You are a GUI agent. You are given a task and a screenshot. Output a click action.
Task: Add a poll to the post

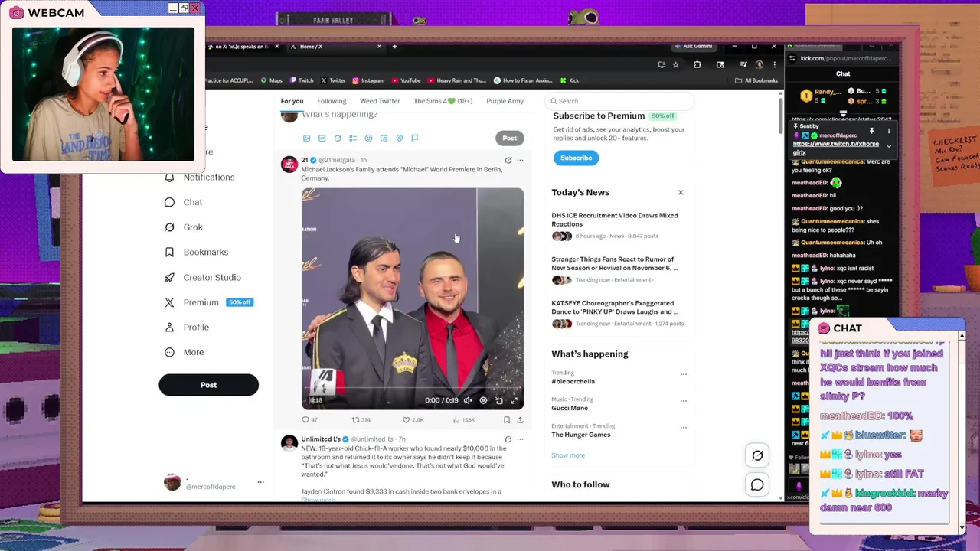(x=353, y=139)
